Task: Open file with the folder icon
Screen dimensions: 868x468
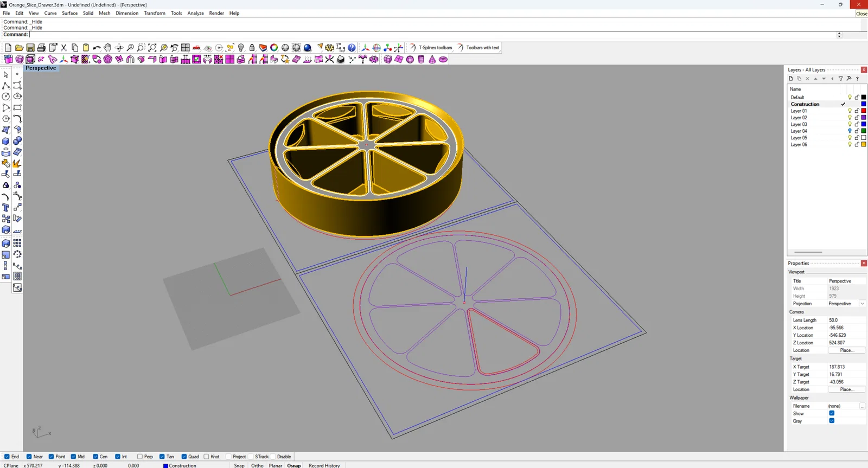Action: (19, 48)
